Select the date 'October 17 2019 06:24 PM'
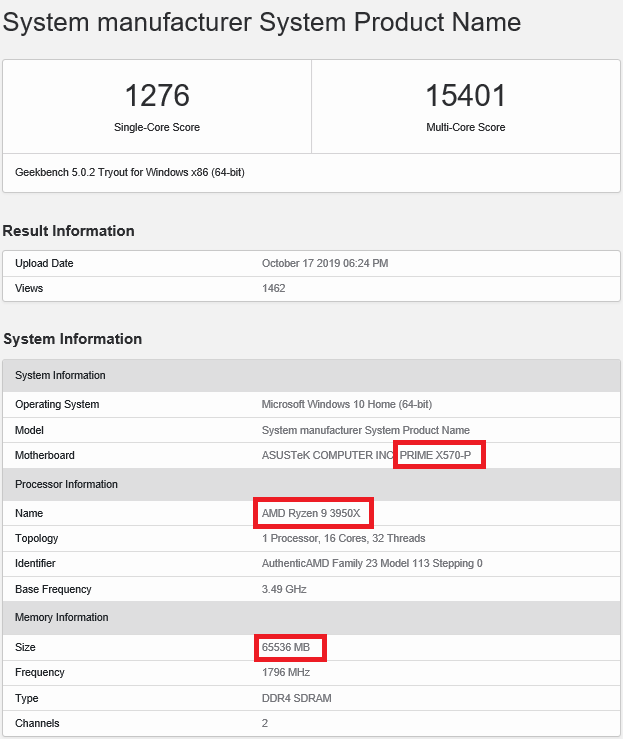Screen dimensions: 623x739 (325, 263)
